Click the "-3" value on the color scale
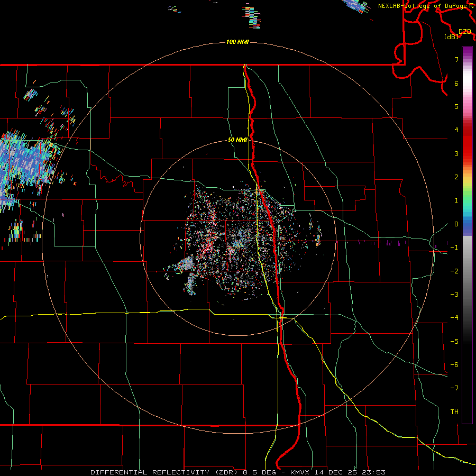 pos(454,295)
